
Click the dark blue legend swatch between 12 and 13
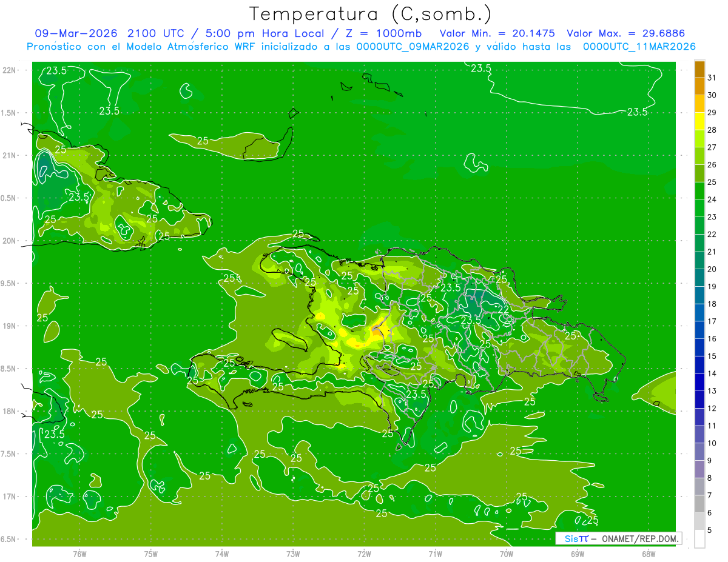699,400
